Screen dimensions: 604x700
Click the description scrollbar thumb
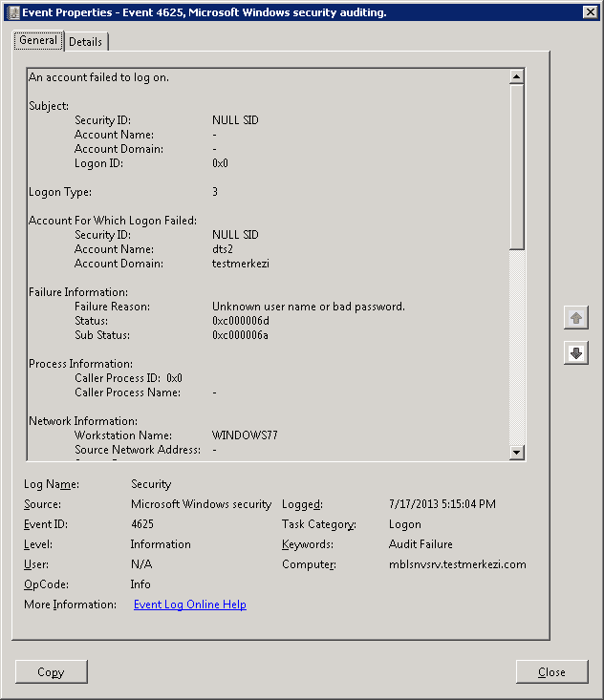(x=516, y=167)
